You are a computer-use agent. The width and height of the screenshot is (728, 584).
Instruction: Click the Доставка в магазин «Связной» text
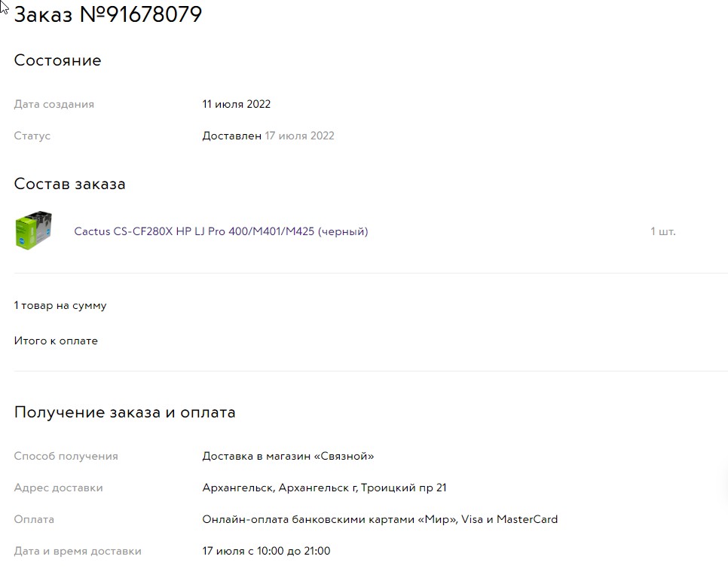(x=288, y=456)
